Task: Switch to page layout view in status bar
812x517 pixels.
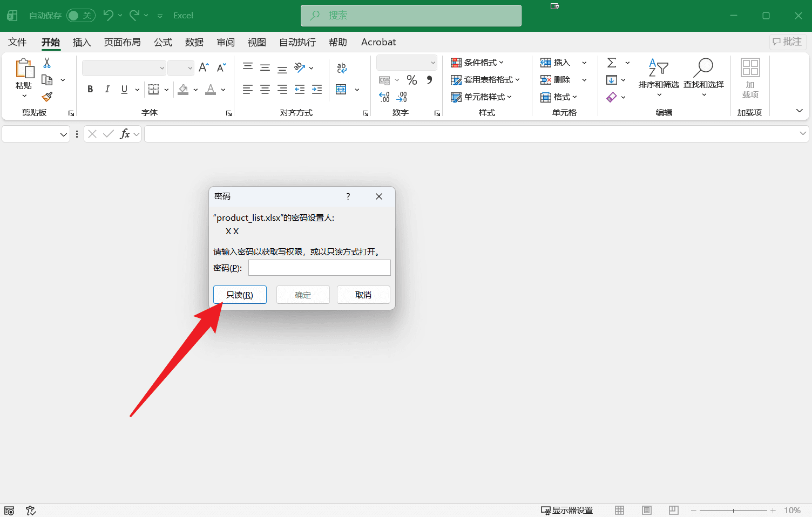Action: click(646, 509)
